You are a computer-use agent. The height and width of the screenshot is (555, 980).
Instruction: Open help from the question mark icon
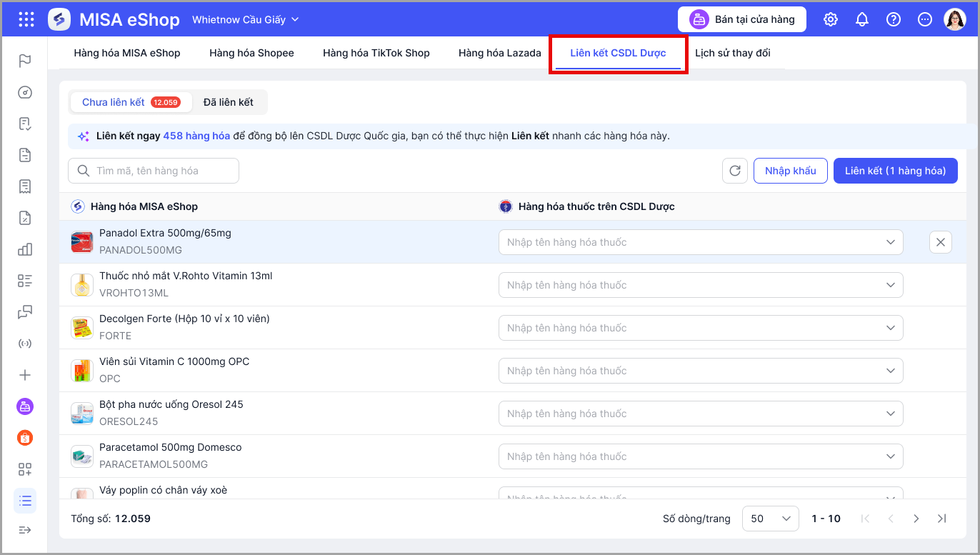pos(894,19)
